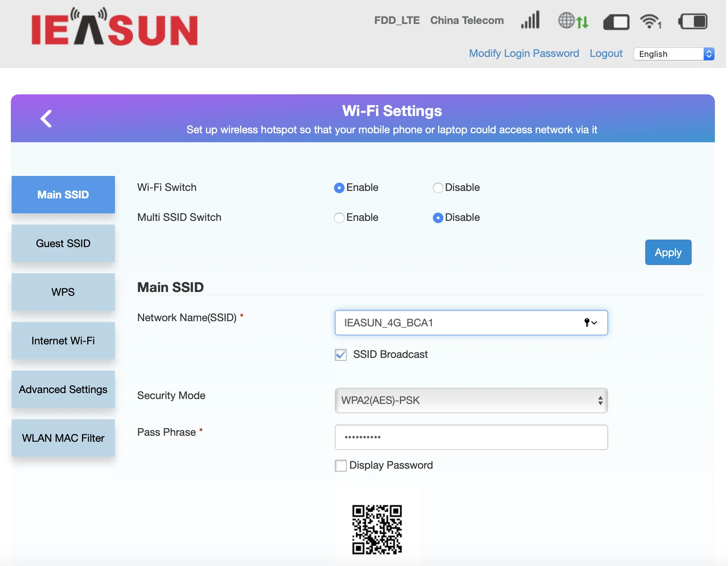Open the Internet Wi-Fi tab

(63, 341)
